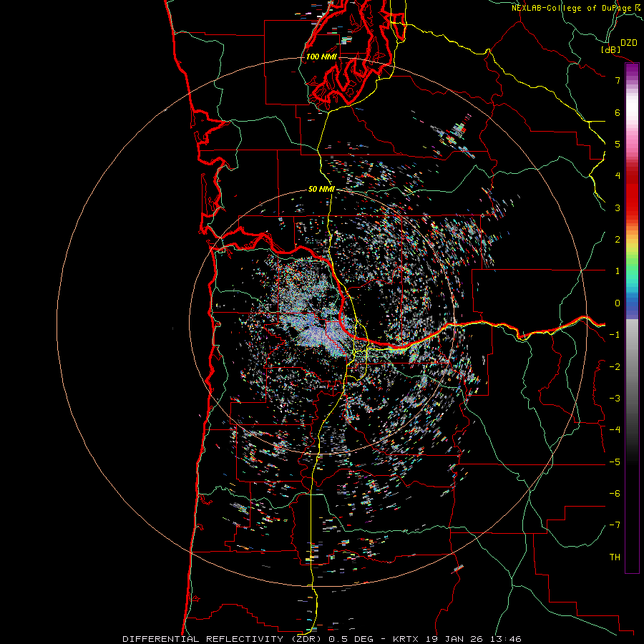
Task: Click the NEXLAB-College of DuPage label
Action: pos(571,8)
